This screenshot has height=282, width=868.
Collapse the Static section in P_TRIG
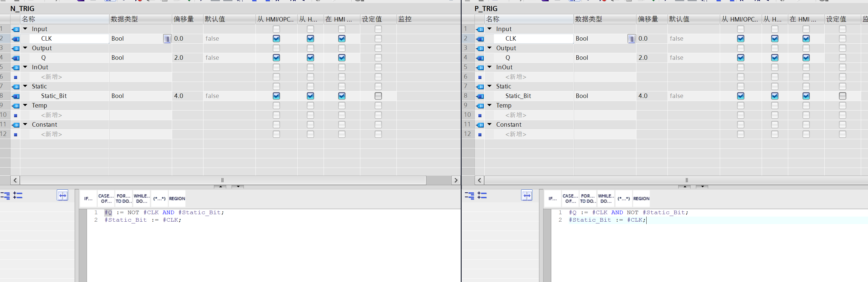click(x=490, y=86)
